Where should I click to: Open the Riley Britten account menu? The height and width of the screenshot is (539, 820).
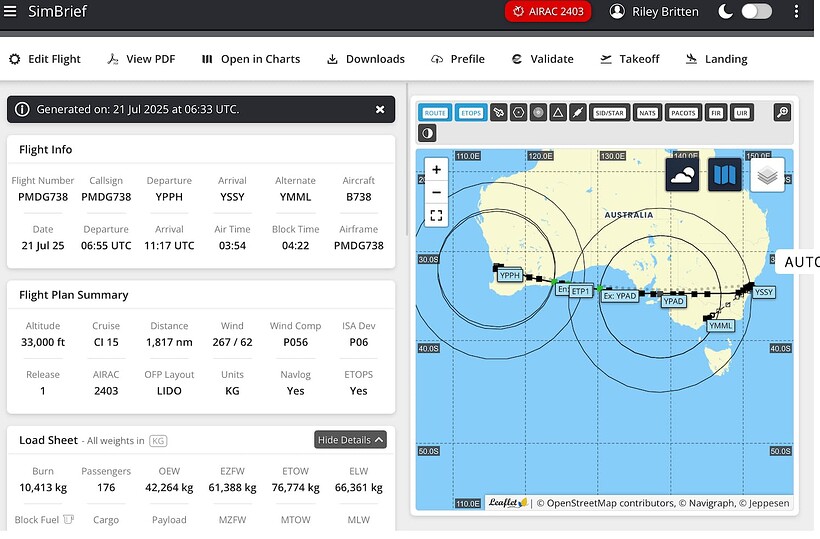pyautogui.click(x=654, y=12)
